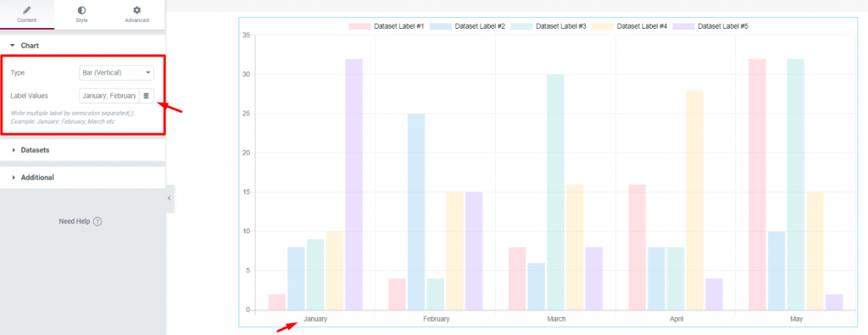Toggle Dataset Label #3 in legend
Viewport: 868px width, 335px height.
548,26
